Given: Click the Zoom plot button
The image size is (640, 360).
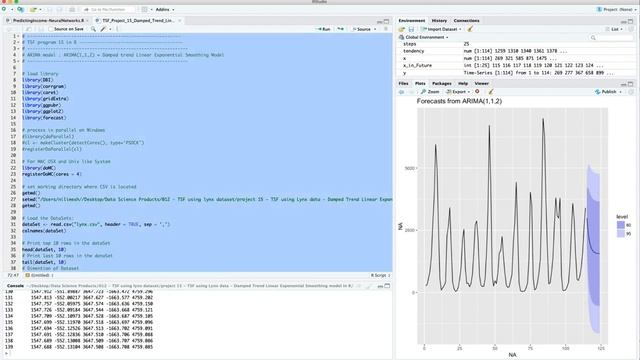Looking at the screenshot, I should pyautogui.click(x=430, y=92).
